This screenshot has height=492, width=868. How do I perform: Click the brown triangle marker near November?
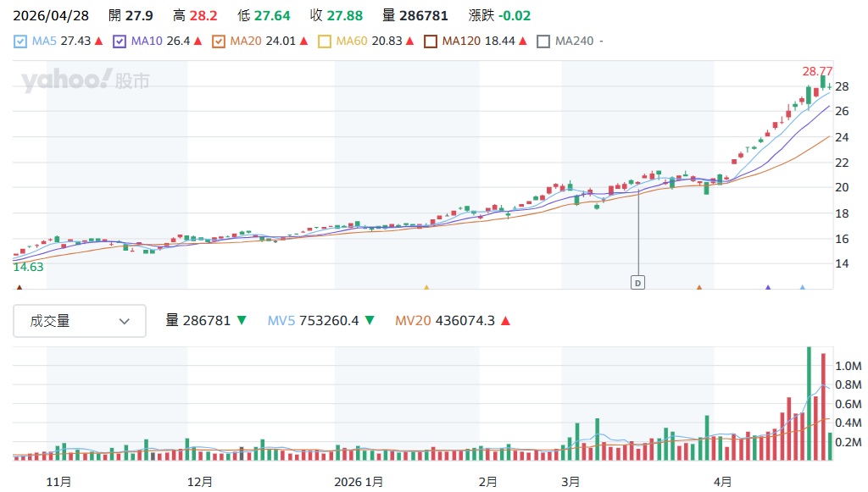pyautogui.click(x=19, y=288)
